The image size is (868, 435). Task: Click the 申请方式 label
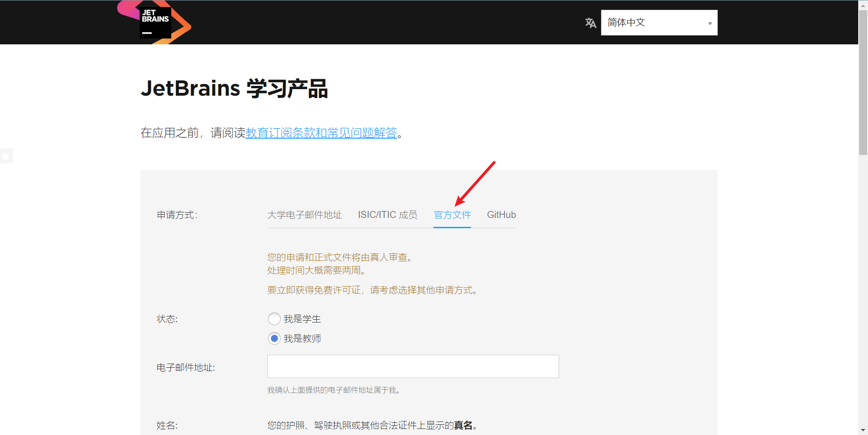tap(177, 215)
